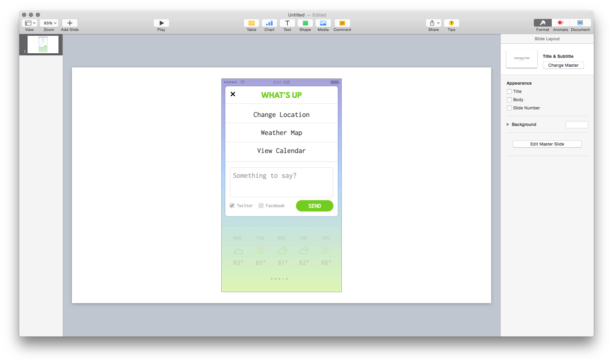Click the Slide Layout panel header
Viewport: 613px width, 364px height.
547,39
